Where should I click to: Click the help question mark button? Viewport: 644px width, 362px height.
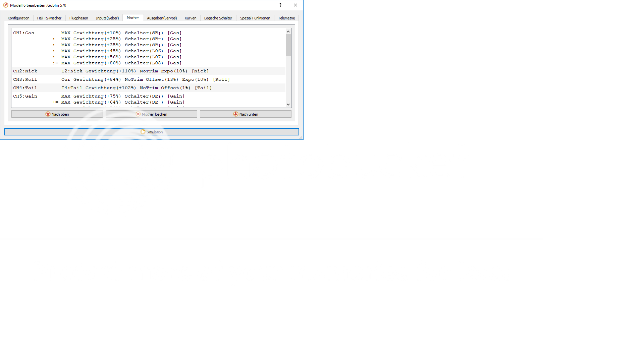(280, 5)
